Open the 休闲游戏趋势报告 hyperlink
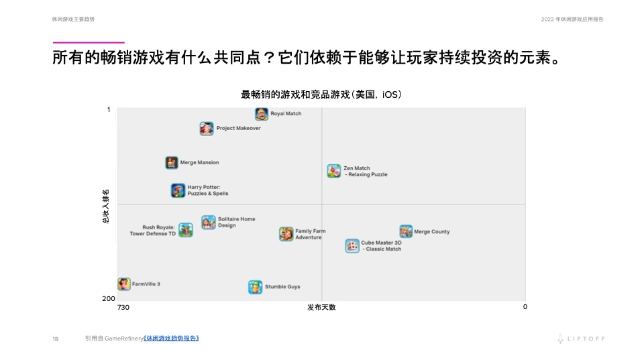The image size is (644, 362). pos(171,338)
